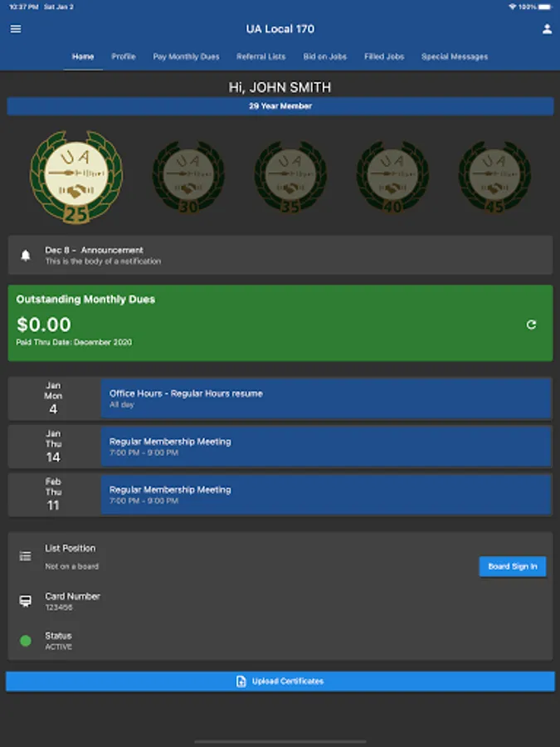Select the 25 year membership badge

[x=76, y=178]
